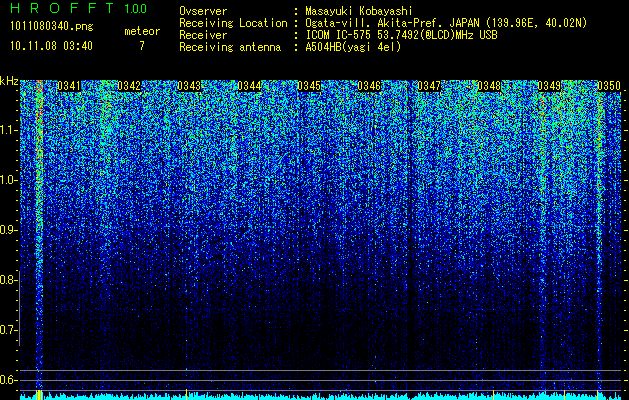The height and width of the screenshot is (400, 629).
Task: Click the 0348 time marker label
Action: [489, 86]
